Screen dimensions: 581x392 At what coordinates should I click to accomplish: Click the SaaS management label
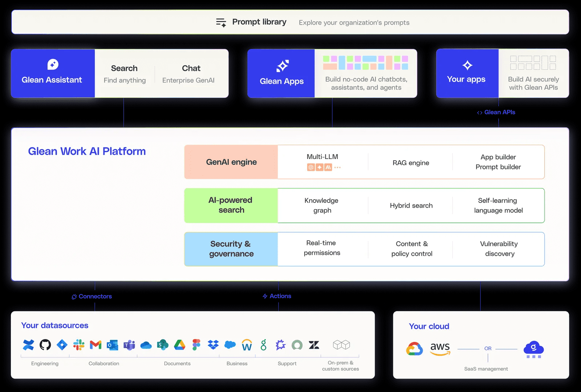486,369
